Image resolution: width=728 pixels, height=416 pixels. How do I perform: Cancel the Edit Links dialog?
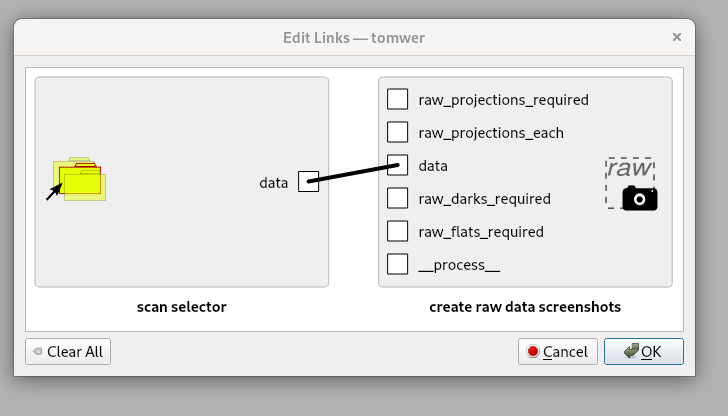(557, 351)
